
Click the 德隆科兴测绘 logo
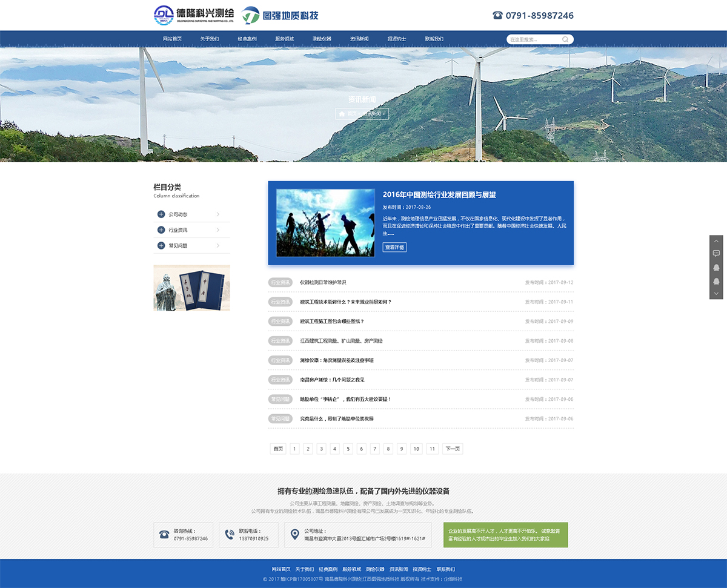click(x=194, y=15)
